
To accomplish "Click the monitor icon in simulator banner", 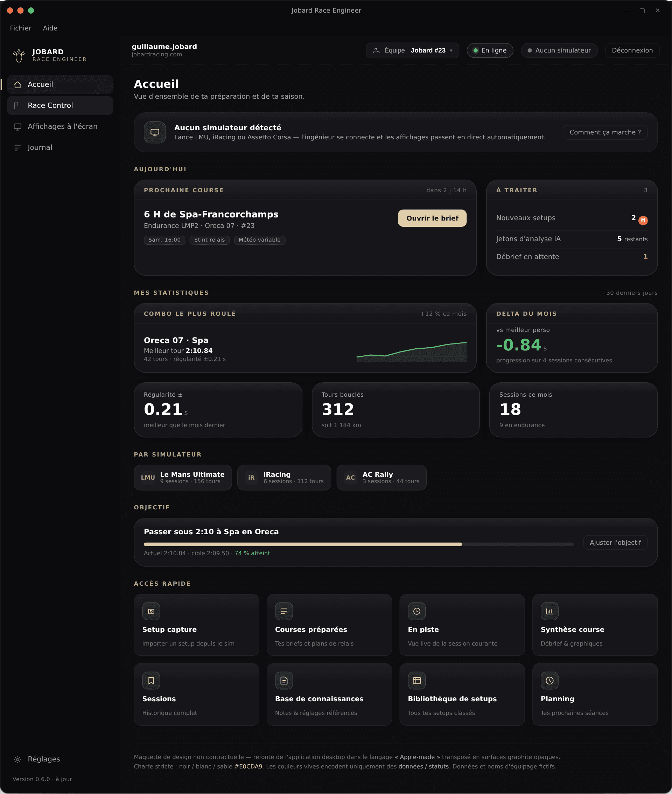I will (155, 132).
